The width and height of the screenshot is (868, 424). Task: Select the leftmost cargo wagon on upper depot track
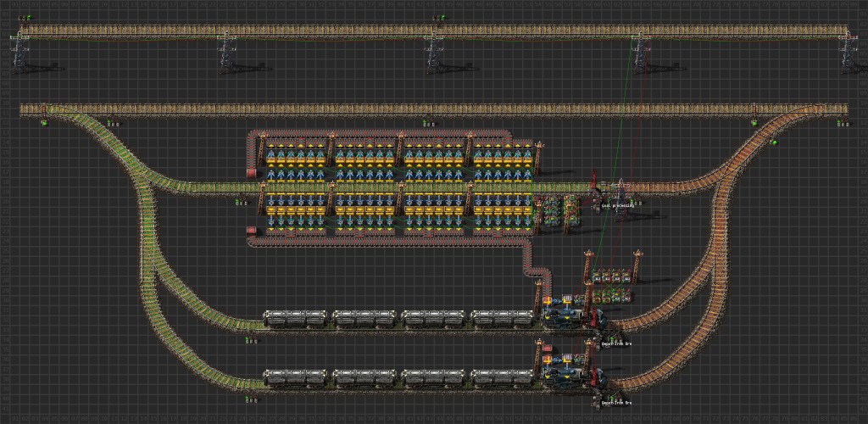coord(296,318)
